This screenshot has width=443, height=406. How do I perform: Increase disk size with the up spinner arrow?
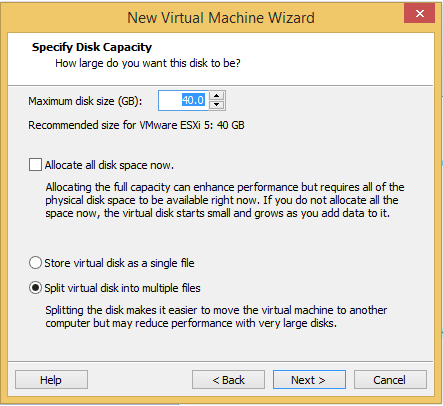[x=217, y=96]
